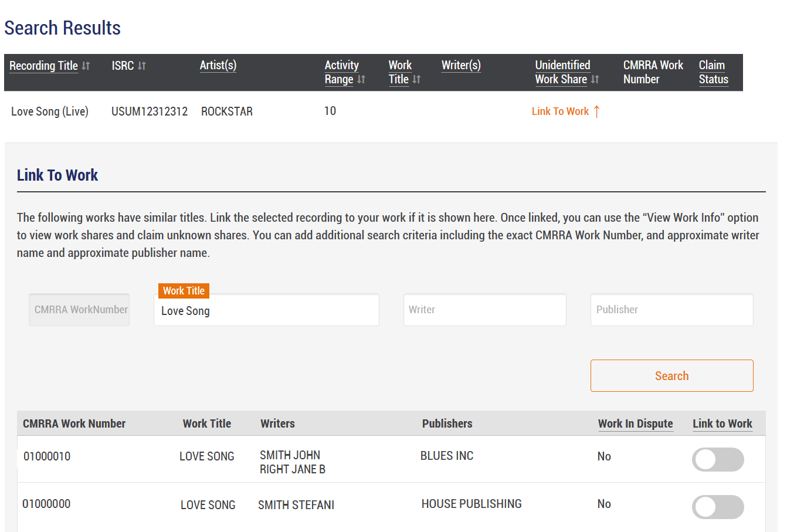The width and height of the screenshot is (787, 532).
Task: Click the Work In Dispute header link
Action: [635, 423]
